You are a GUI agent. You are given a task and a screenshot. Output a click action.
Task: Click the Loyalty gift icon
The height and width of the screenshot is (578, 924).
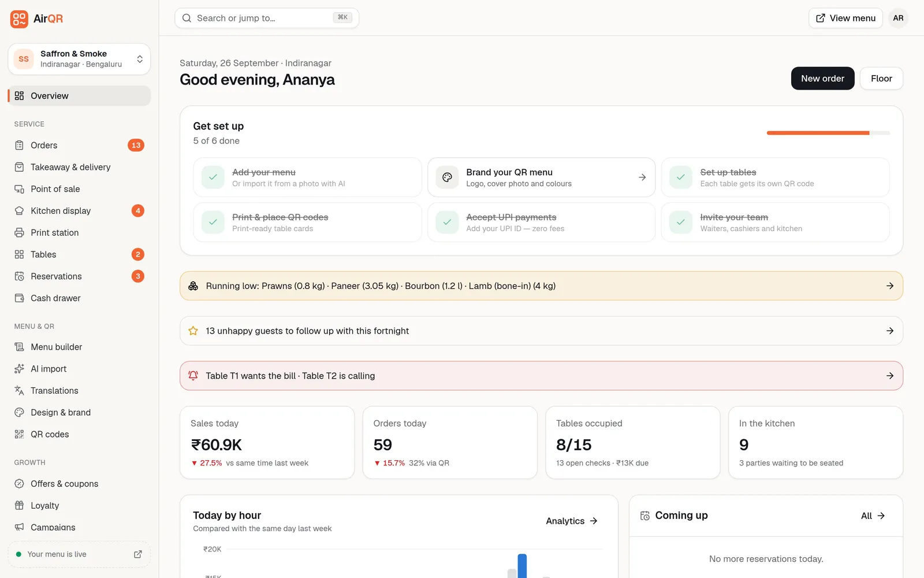[19, 506]
